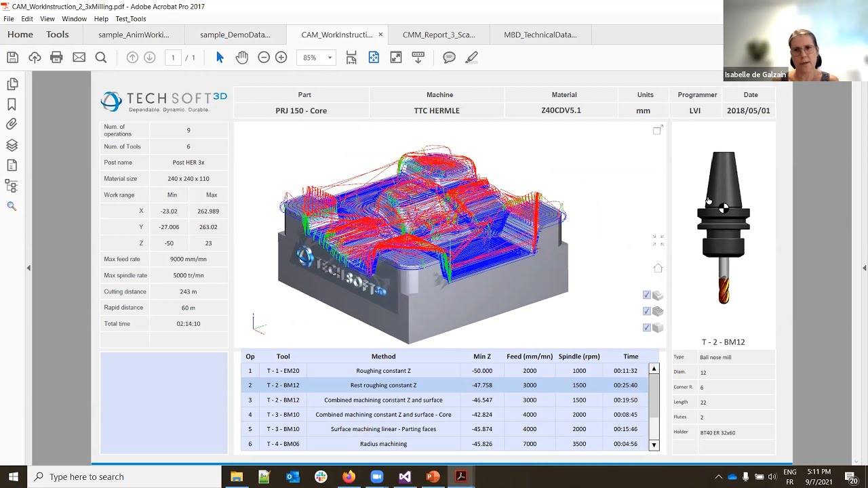Open the Page Thumbnails side panel
Screen dimensions: 868x488
(x=12, y=84)
